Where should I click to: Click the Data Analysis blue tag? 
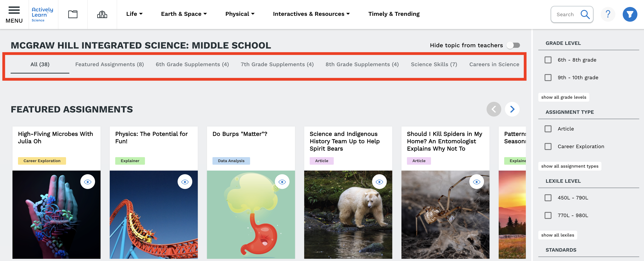click(231, 161)
